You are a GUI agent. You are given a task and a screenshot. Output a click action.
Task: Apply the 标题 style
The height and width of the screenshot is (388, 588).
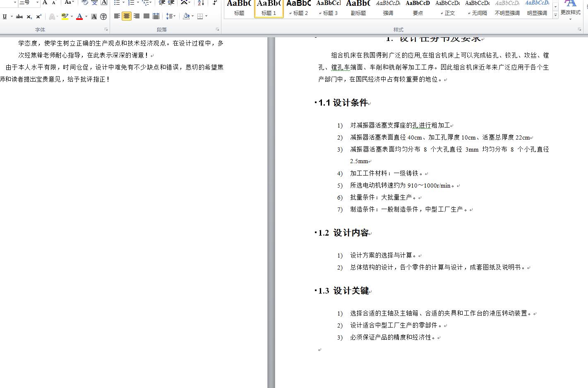click(239, 8)
